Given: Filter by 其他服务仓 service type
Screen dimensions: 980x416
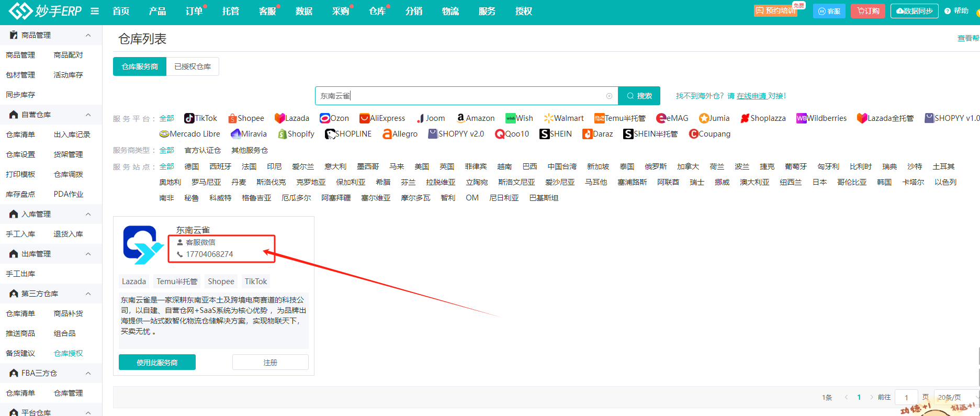Looking at the screenshot, I should tap(250, 150).
